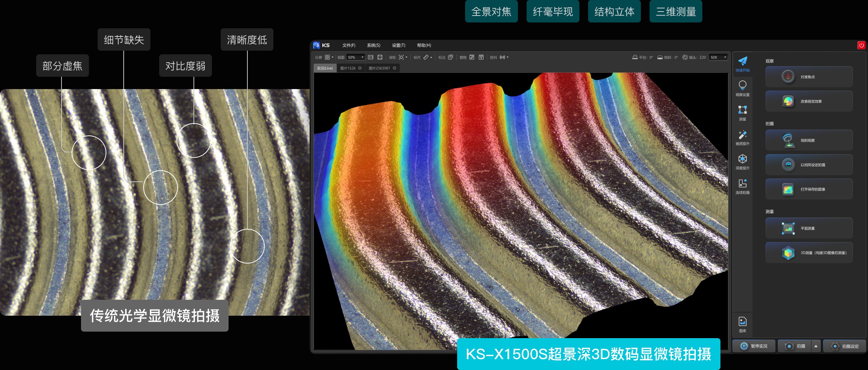Open the 文件(F) menu
The image size is (868, 370).
click(x=349, y=45)
